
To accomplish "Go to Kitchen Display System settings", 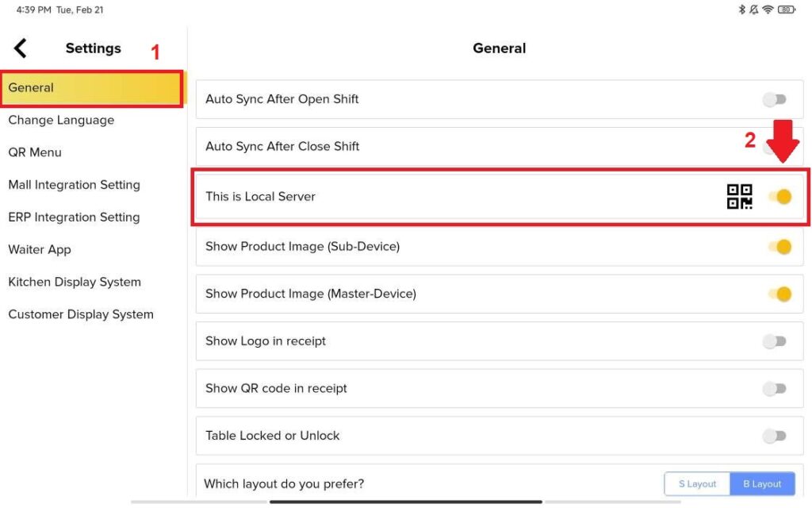I will click(x=75, y=283).
